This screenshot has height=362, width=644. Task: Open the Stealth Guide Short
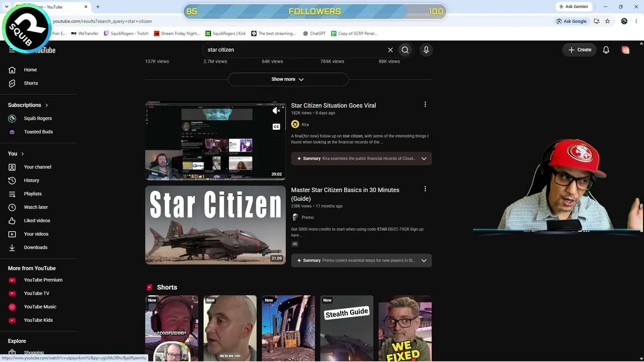(x=347, y=328)
